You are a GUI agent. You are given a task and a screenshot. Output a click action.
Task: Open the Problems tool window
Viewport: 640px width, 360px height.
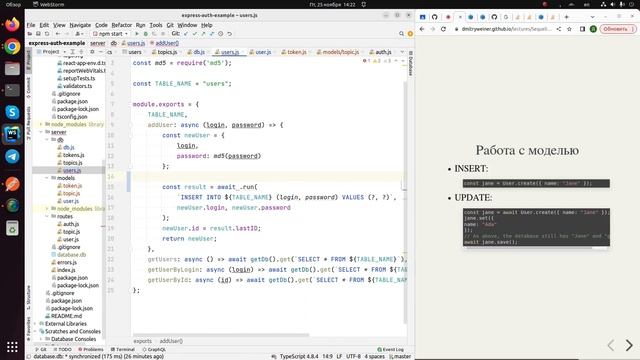click(x=91, y=350)
